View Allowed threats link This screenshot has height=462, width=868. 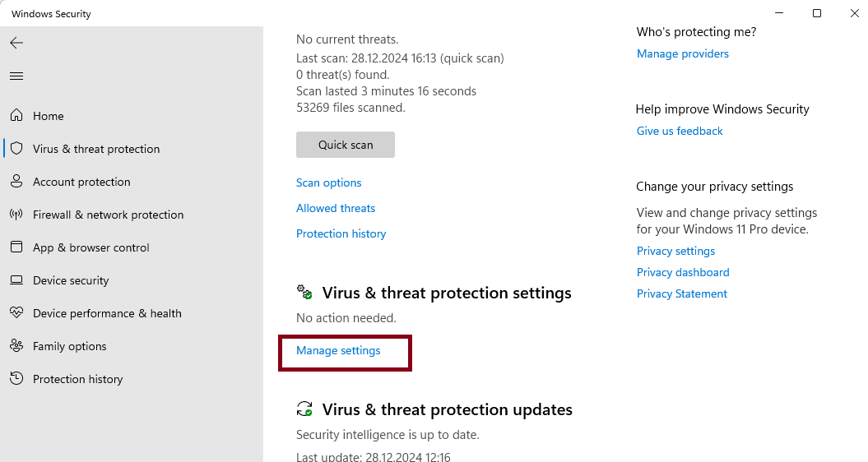336,208
